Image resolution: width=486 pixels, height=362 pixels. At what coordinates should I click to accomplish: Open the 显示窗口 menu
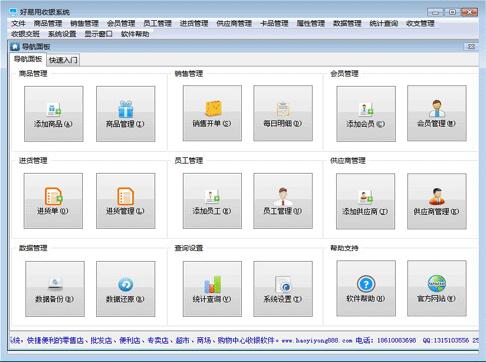coord(98,34)
